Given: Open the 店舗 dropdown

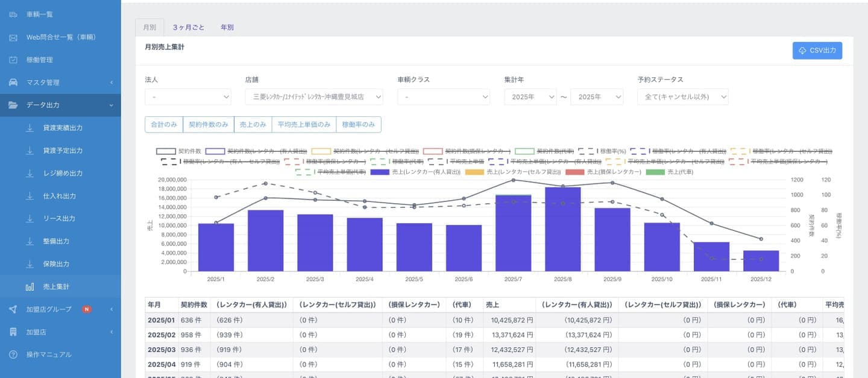Looking at the screenshot, I should coord(313,96).
